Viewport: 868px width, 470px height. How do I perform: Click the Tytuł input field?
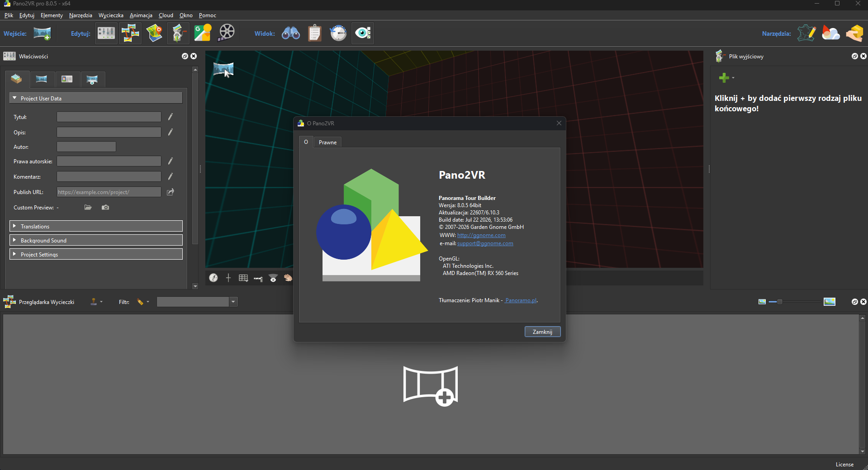109,117
